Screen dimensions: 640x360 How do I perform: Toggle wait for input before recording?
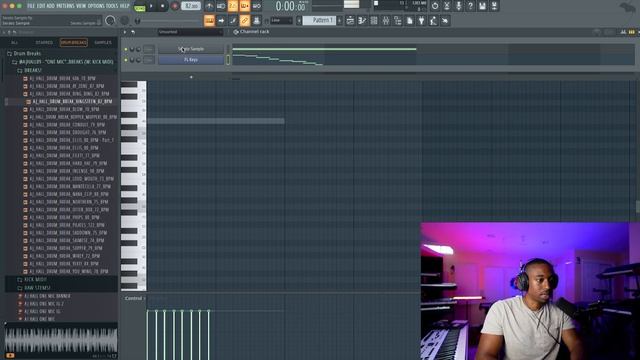[x=221, y=6]
